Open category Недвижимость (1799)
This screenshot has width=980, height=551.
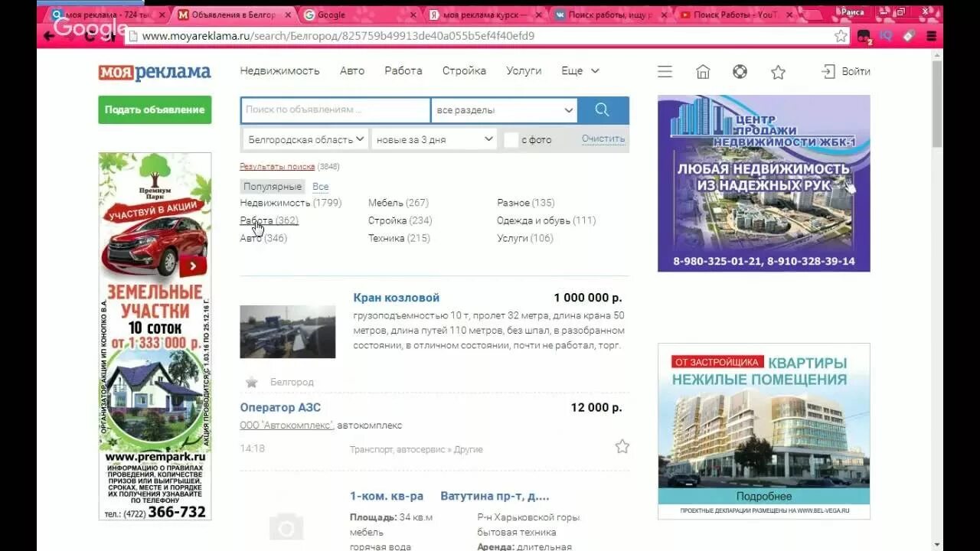click(291, 203)
